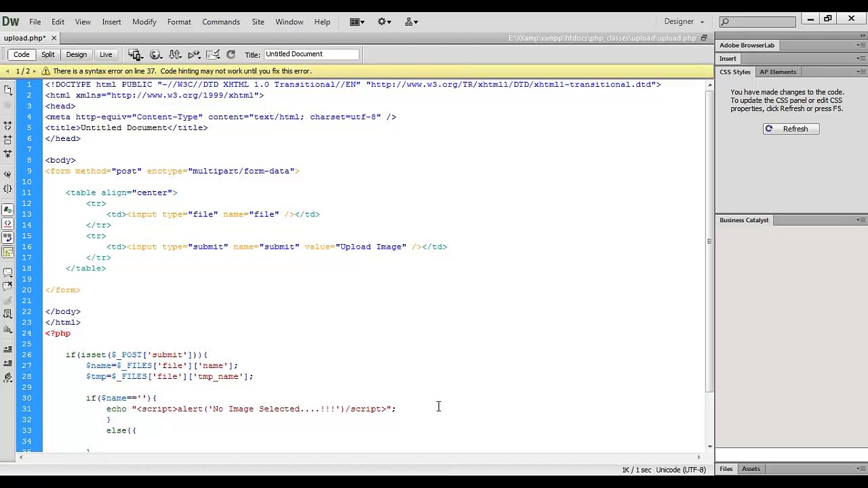868x488 pixels.
Task: Click the warning triangle icon in info bar
Action: 46,71
